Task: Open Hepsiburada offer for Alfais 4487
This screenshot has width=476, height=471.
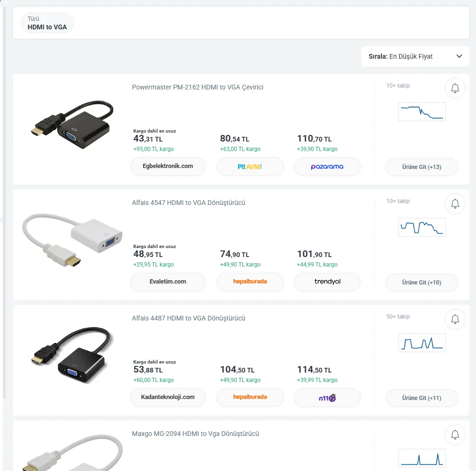Action: (x=250, y=398)
